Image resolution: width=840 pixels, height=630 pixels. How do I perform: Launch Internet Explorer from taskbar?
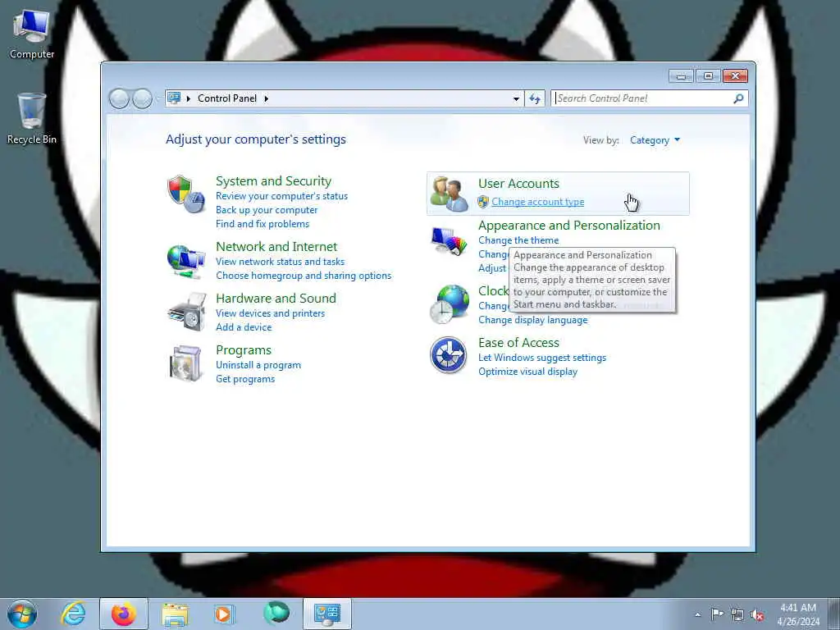click(73, 614)
